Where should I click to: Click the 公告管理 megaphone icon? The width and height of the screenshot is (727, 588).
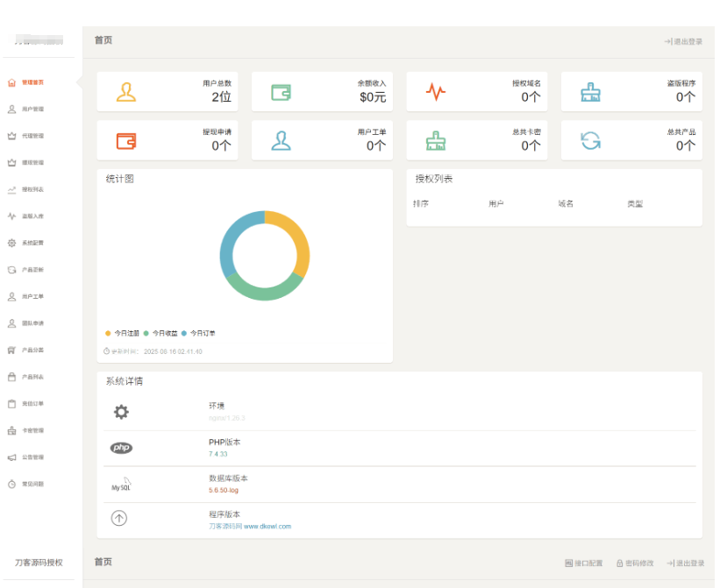[x=12, y=457]
